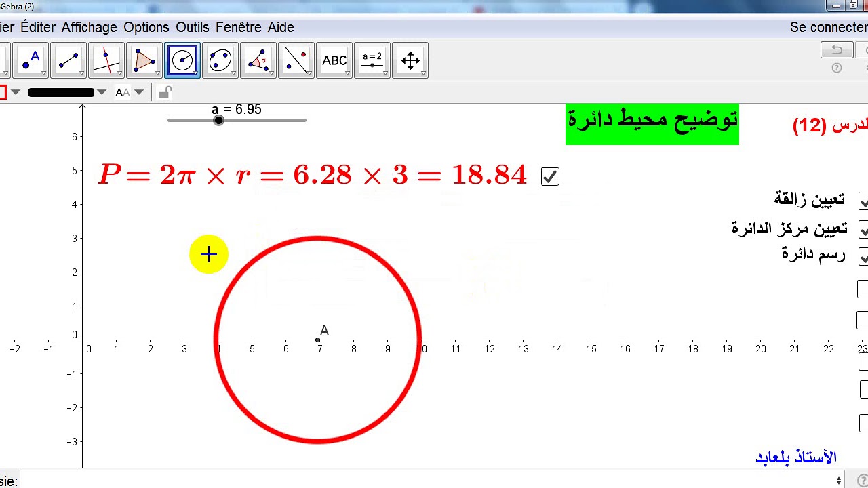Select the Move graphics view tool

click(x=410, y=60)
